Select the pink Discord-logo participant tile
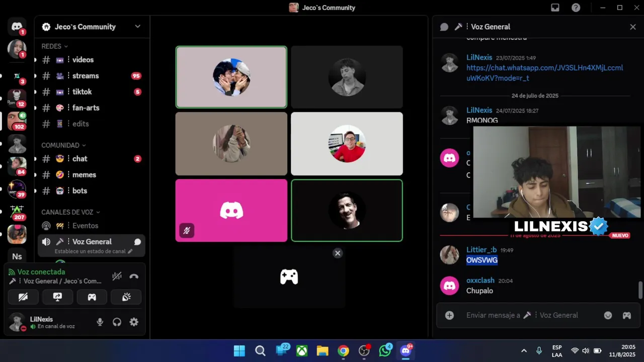Image resolution: width=644 pixels, height=362 pixels. (231, 210)
